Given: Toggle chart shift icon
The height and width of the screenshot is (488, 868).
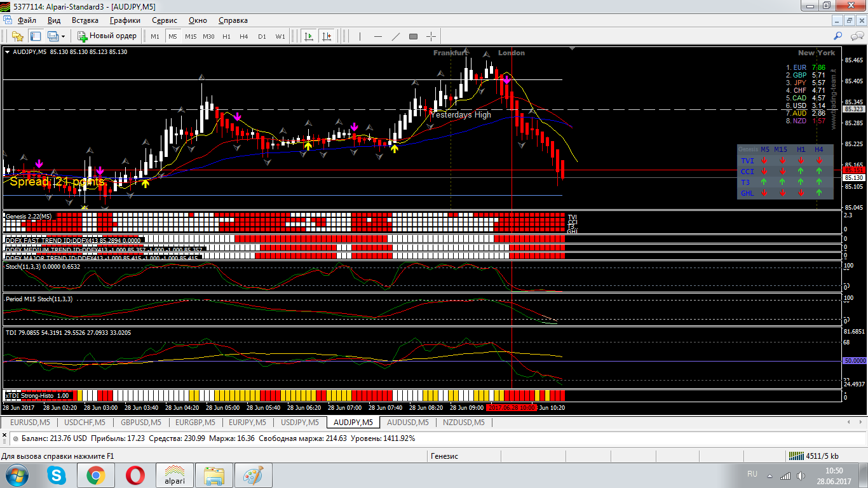Looking at the screenshot, I should click(327, 36).
